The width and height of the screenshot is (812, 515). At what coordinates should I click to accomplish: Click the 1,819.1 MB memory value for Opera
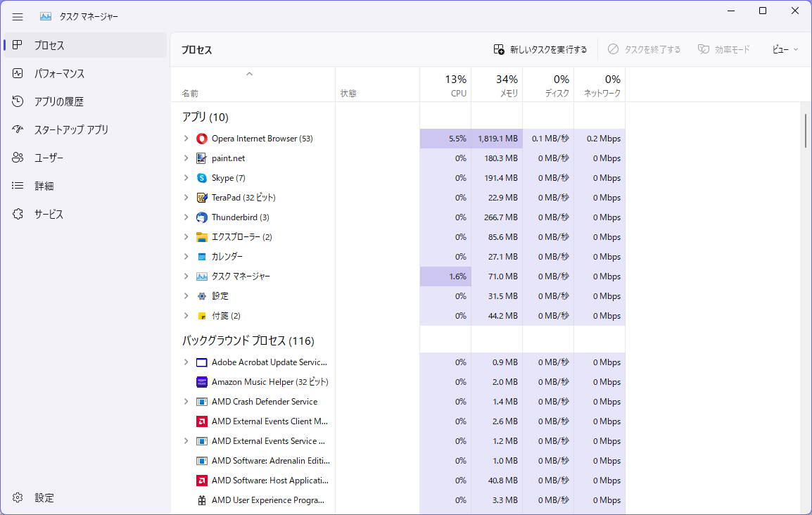pyautogui.click(x=497, y=138)
